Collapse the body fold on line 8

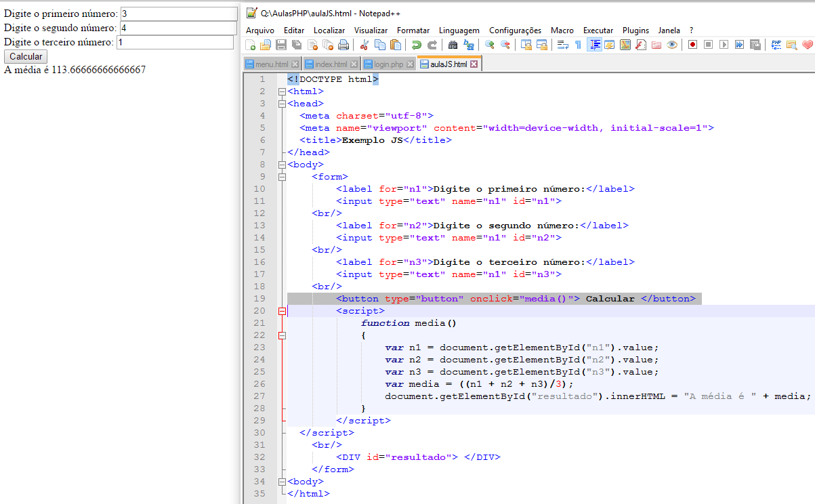[x=282, y=165]
